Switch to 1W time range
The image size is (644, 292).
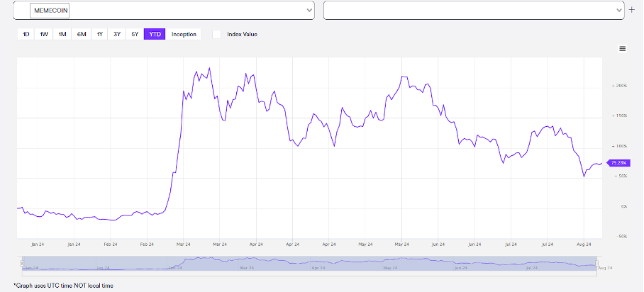point(44,34)
